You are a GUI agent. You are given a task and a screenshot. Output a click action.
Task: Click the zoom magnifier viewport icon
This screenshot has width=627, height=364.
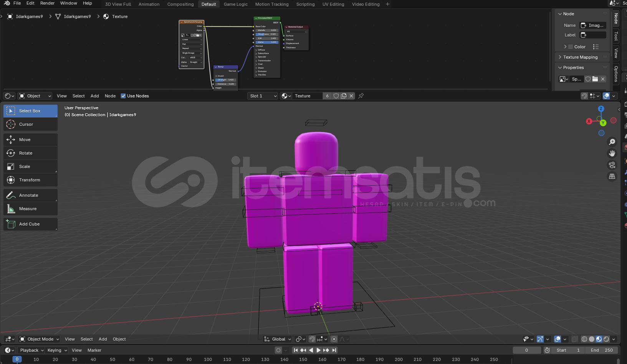coord(612,142)
